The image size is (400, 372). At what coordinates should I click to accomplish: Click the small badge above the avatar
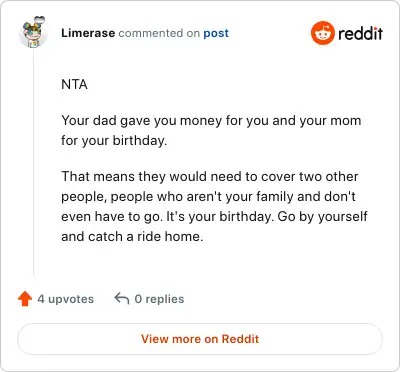click(40, 20)
